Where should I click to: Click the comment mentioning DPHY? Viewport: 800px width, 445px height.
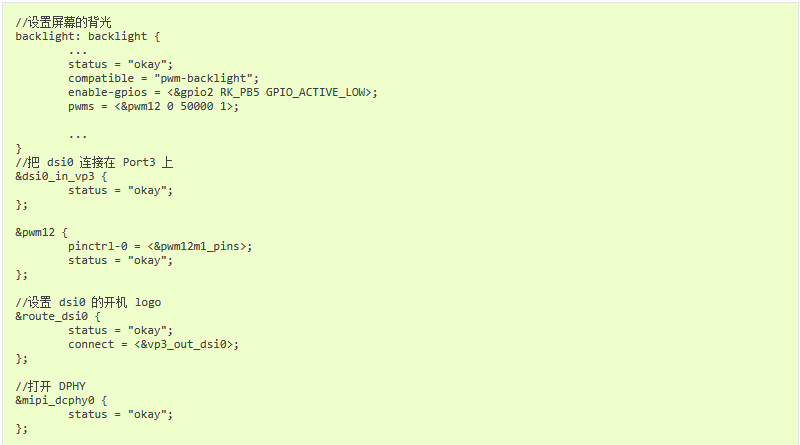pos(50,386)
